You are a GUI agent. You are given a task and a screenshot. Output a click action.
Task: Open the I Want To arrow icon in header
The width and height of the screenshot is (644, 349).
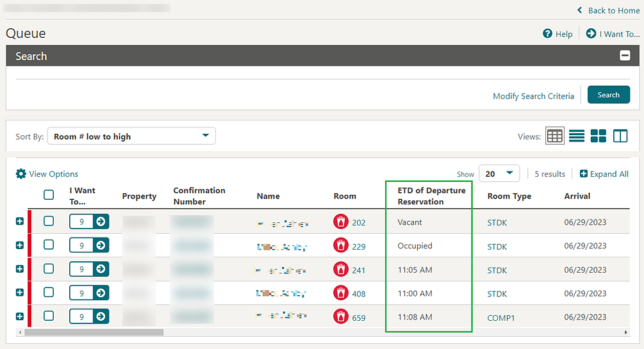point(591,34)
